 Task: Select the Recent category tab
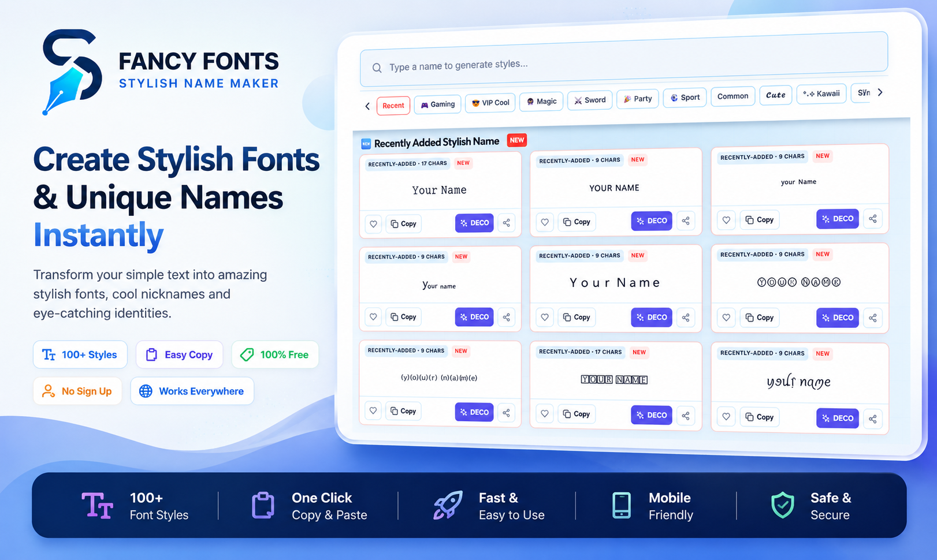click(x=393, y=106)
